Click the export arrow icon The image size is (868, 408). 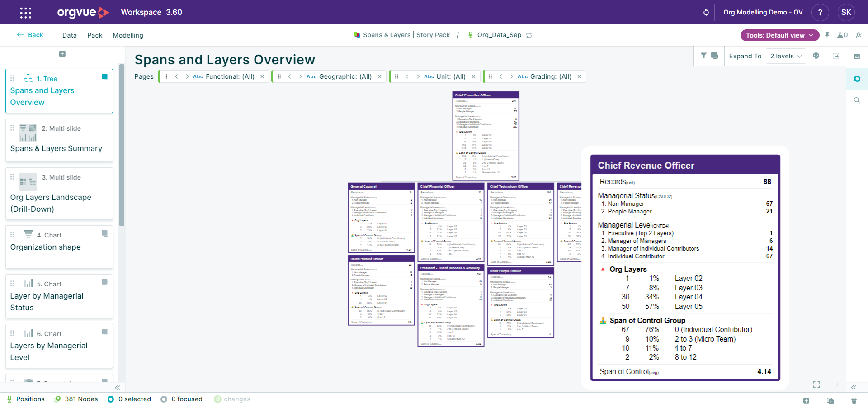tap(836, 56)
